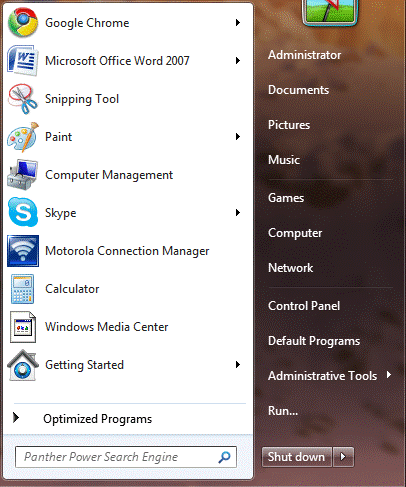The width and height of the screenshot is (406, 487).
Task: Launch Microsoft Office Word 2007 icon
Action: [x=23, y=61]
